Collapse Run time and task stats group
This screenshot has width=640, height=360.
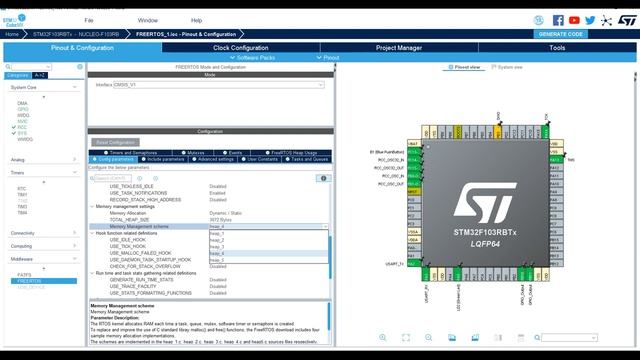(x=92, y=273)
